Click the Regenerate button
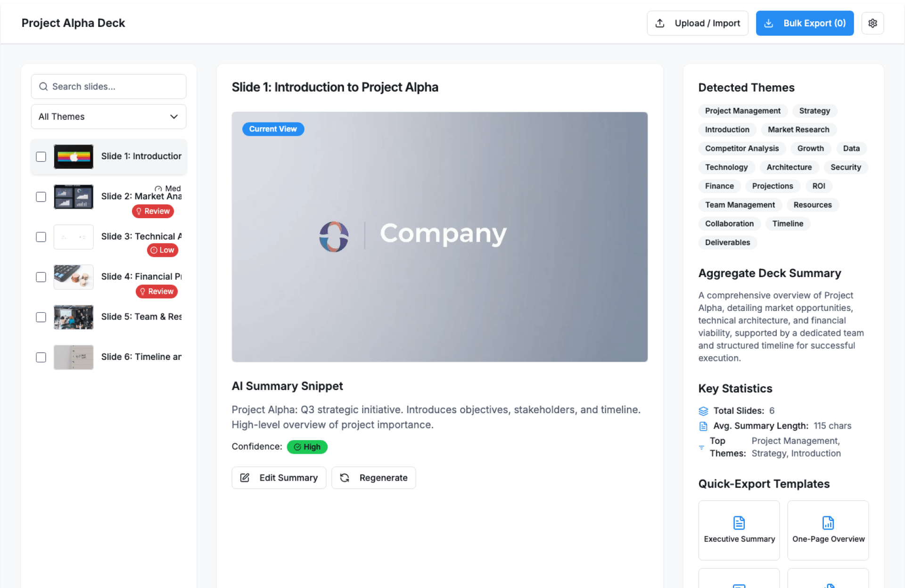905x588 pixels. pos(373,478)
